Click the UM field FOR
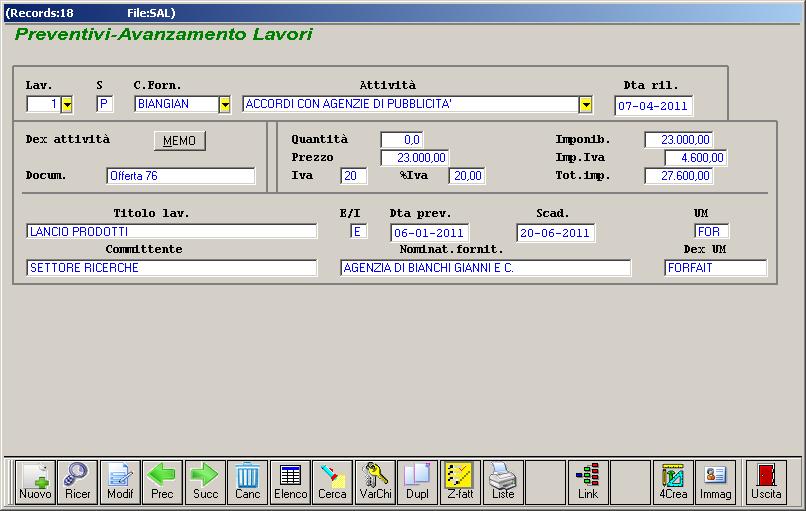The width and height of the screenshot is (806, 511). (x=711, y=231)
